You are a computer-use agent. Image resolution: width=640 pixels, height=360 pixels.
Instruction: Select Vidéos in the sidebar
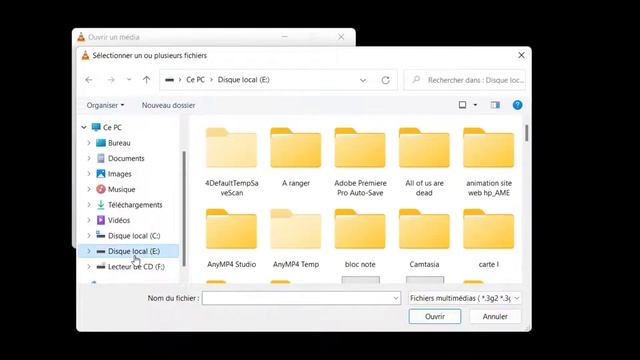coord(119,220)
